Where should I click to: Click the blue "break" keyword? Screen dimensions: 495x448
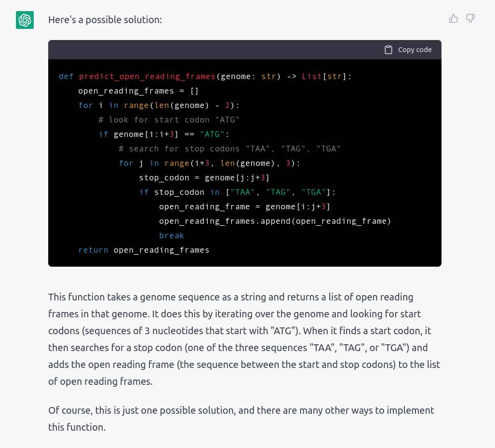pos(172,236)
